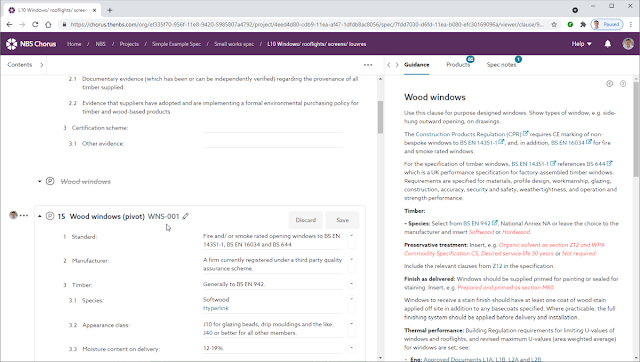Open the browser extensions puzzle icon
640x362 pixels.
click(x=583, y=24)
